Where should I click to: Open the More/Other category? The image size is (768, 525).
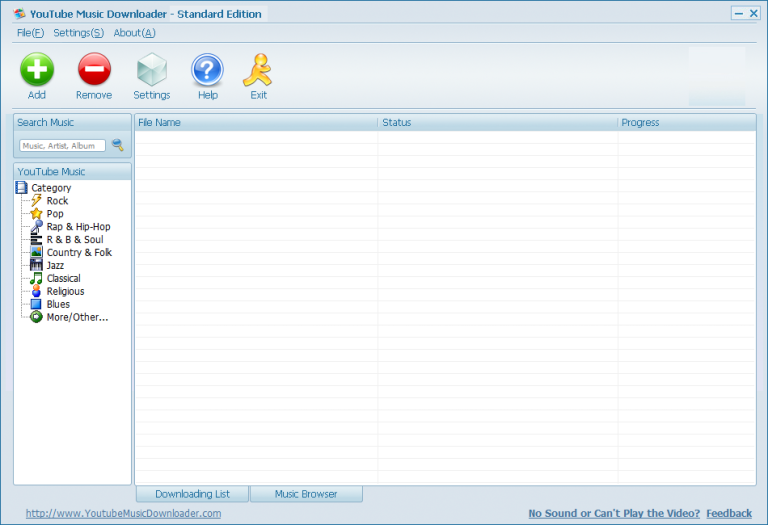(76, 317)
